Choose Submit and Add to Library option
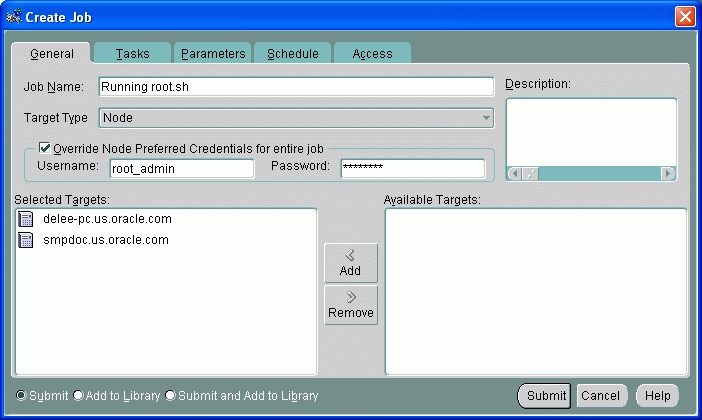 [x=171, y=396]
